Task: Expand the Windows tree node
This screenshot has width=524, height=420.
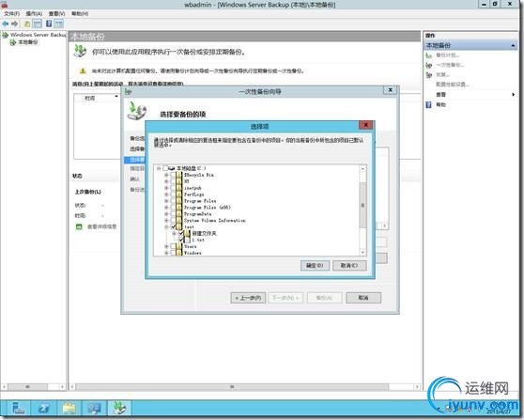Action: [x=166, y=253]
